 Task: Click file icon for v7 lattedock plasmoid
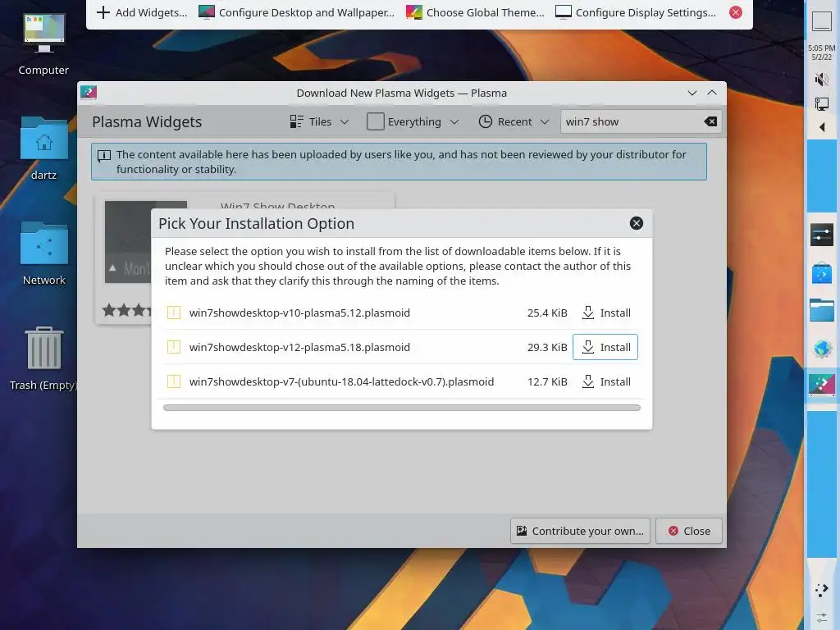(x=174, y=381)
